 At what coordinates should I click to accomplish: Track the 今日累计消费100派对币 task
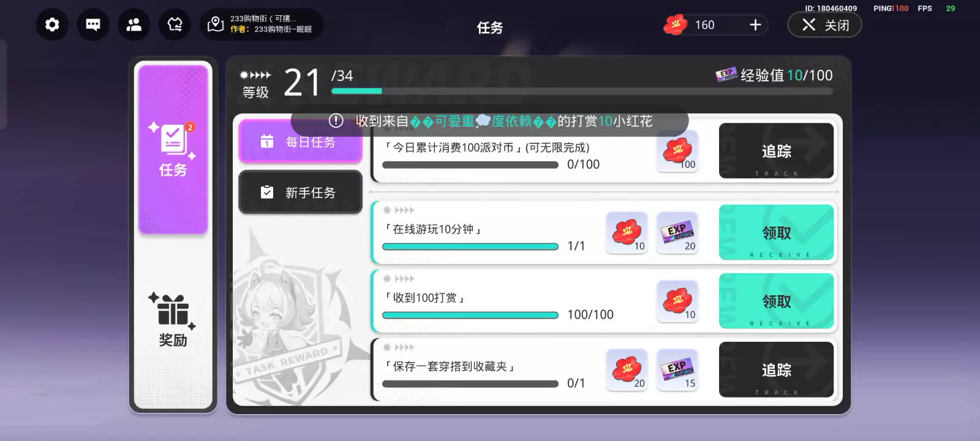pyautogui.click(x=776, y=151)
